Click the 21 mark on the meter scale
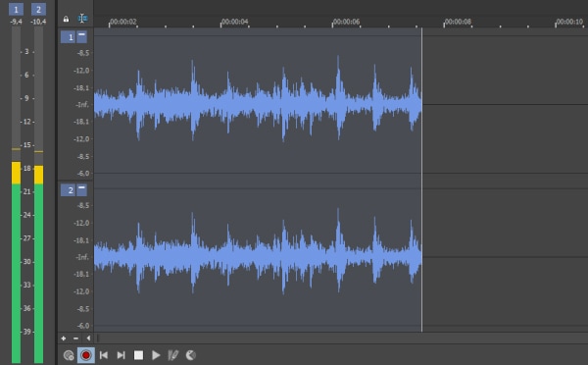 click(27, 191)
